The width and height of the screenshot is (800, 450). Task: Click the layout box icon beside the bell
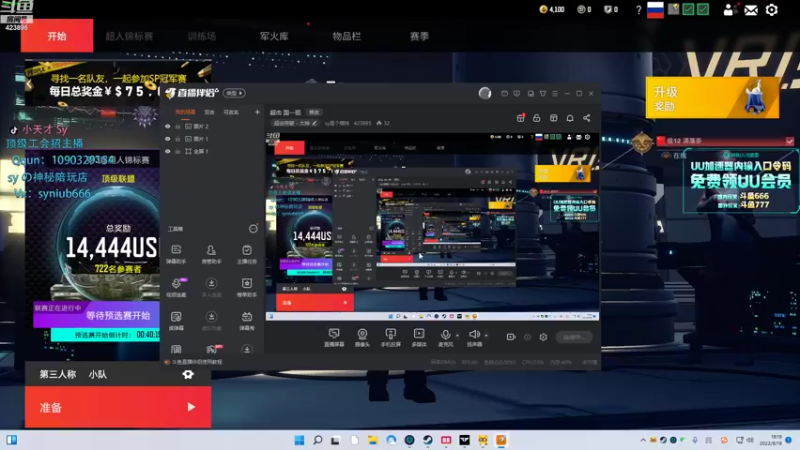[x=554, y=118]
